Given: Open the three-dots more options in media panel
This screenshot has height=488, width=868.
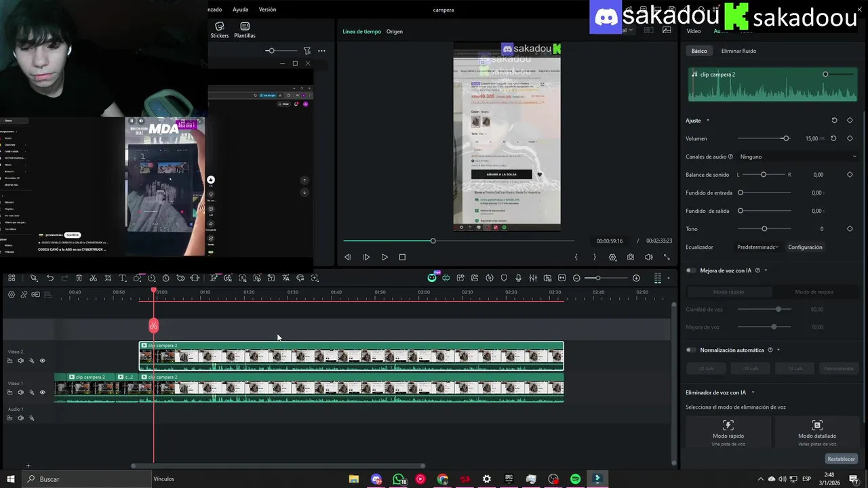Looking at the screenshot, I should (321, 51).
